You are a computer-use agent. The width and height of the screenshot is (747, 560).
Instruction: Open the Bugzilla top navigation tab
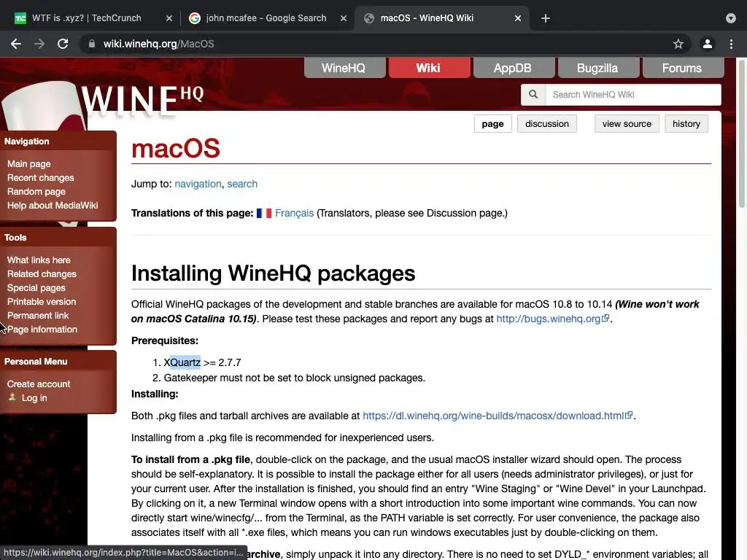(x=597, y=68)
